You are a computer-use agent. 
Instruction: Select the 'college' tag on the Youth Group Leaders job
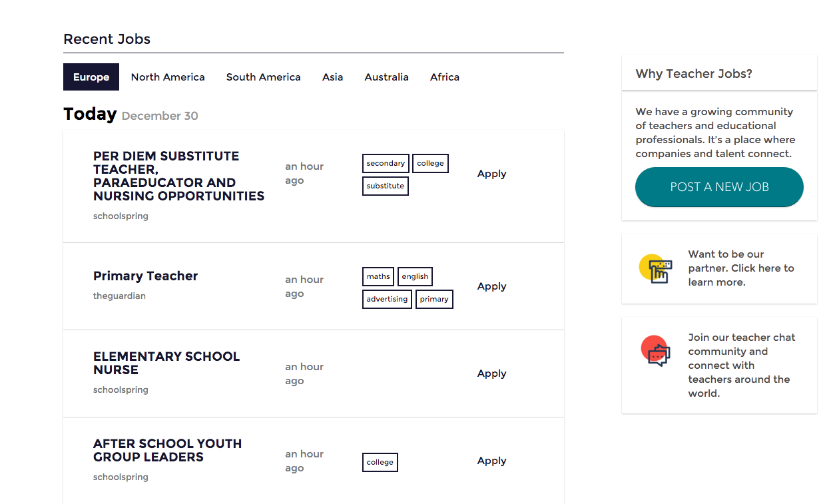380,462
